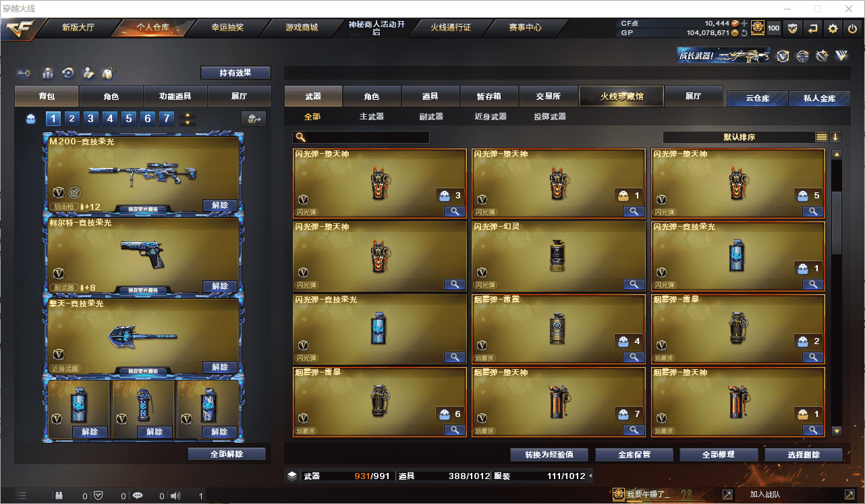Screen dimensions: 865x504
Task: Toggle the list view icon beside sort box
Action: point(821,137)
